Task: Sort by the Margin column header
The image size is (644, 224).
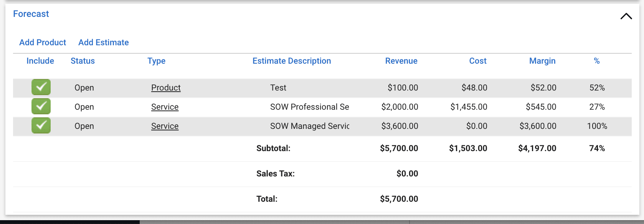Action: [x=542, y=61]
